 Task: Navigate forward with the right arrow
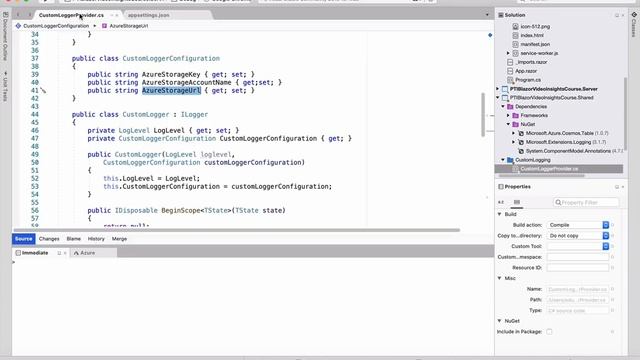(x=29, y=15)
